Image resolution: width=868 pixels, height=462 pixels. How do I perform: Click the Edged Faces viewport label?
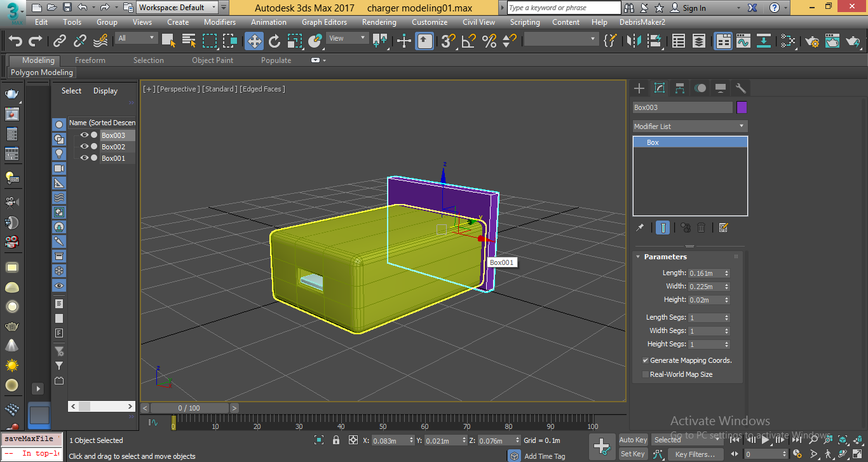point(262,89)
